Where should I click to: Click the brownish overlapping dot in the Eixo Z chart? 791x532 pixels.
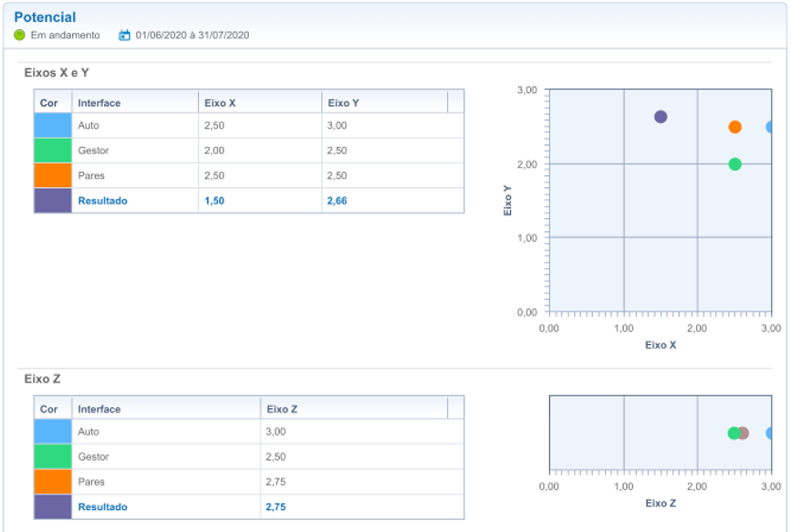click(x=744, y=433)
